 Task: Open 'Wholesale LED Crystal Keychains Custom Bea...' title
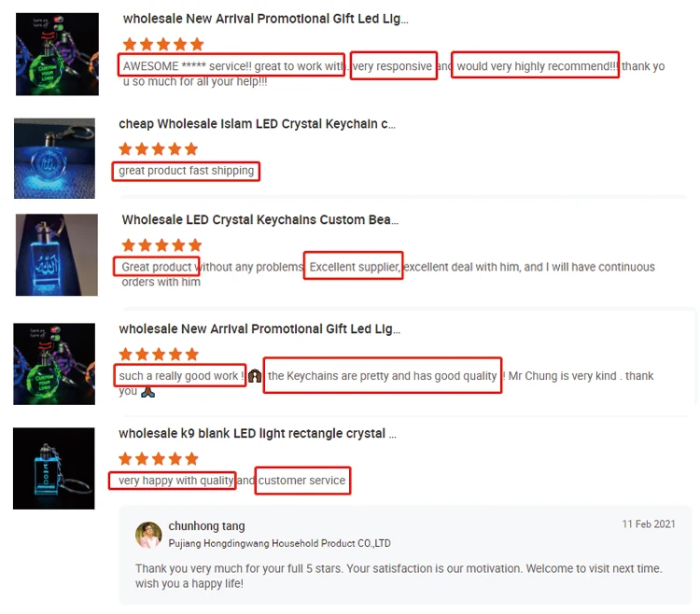click(x=260, y=219)
